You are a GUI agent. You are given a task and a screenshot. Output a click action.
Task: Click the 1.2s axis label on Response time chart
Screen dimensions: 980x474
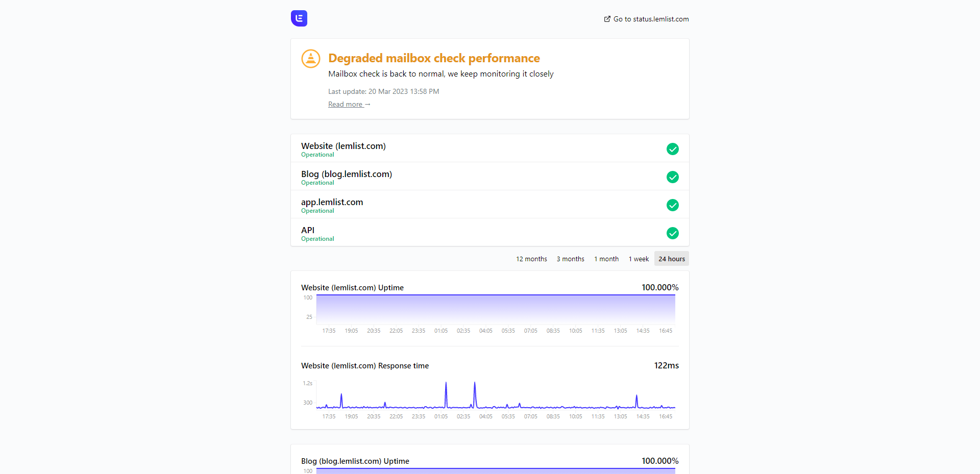pos(307,383)
